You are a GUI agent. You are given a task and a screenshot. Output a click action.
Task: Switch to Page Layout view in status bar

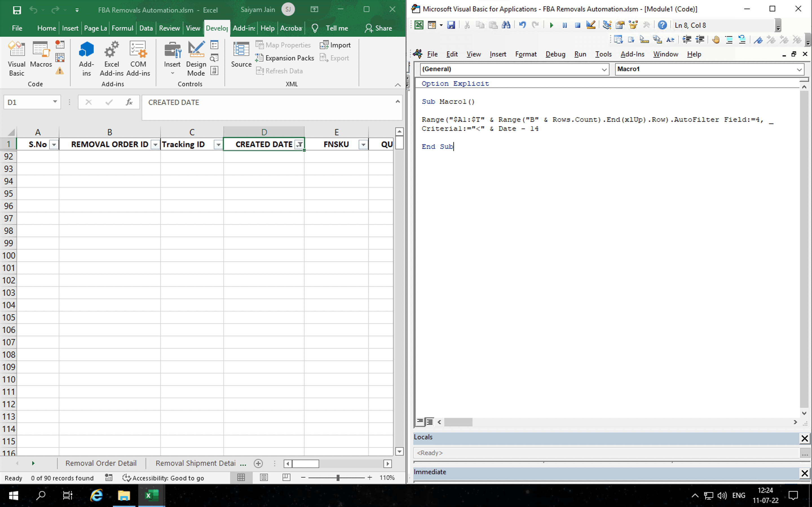pos(264,477)
